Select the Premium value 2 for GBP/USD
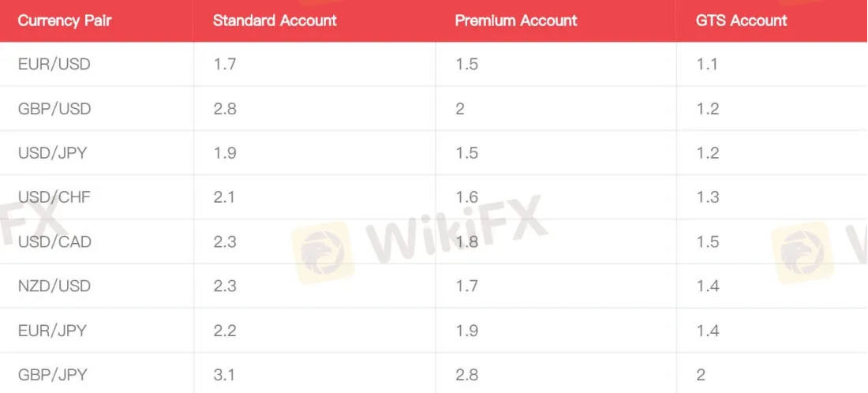Image resolution: width=868 pixels, height=393 pixels. click(460, 109)
